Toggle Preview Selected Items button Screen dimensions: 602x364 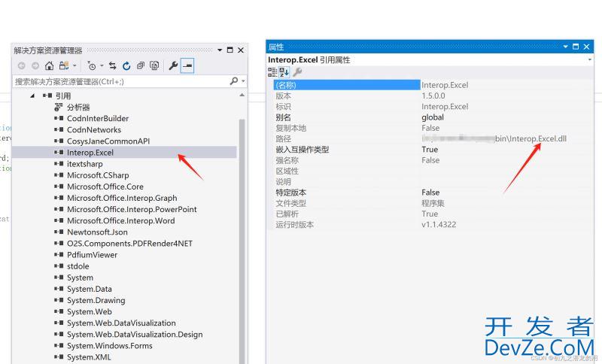point(187,66)
